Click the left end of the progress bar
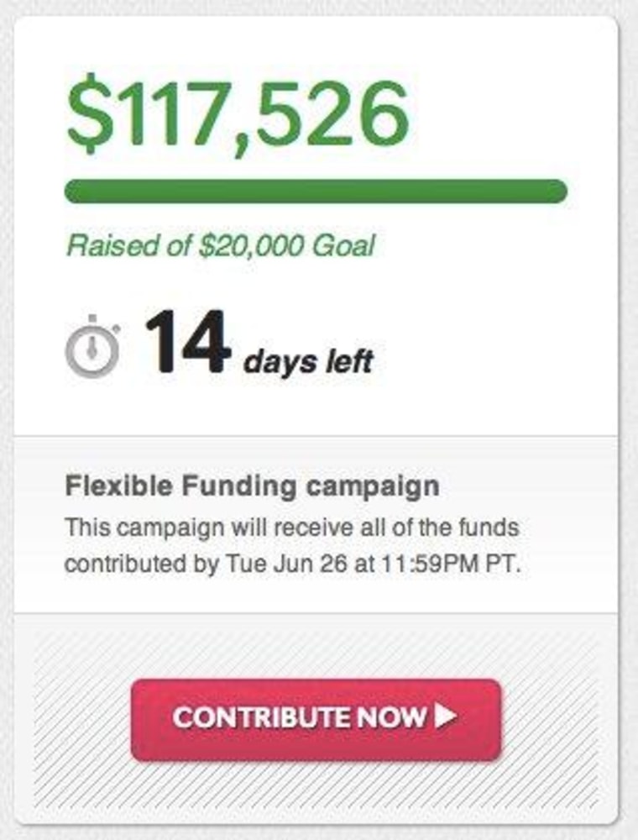This screenshot has width=638, height=840. point(75,192)
